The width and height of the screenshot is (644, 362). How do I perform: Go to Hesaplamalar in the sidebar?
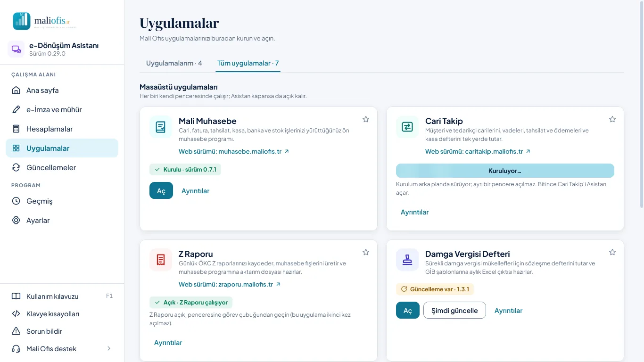click(x=62, y=129)
